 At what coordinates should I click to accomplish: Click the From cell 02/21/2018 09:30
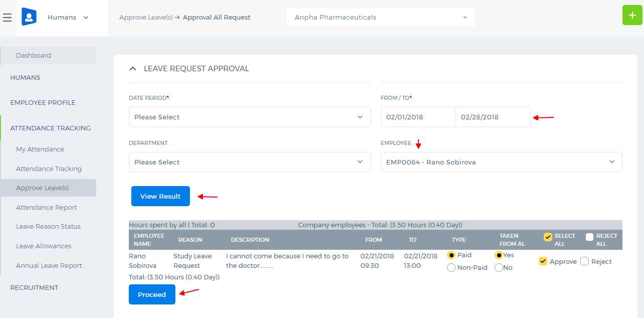(x=377, y=261)
